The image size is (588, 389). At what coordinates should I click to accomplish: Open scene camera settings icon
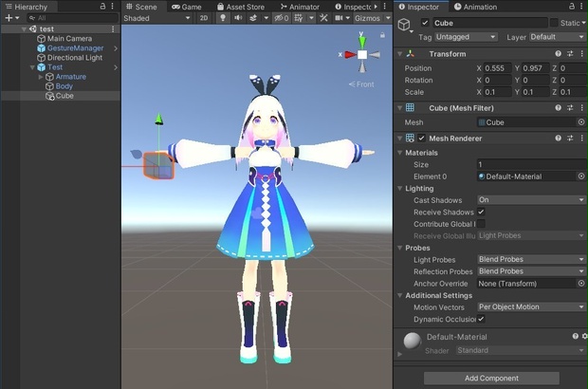pyautogui.click(x=339, y=18)
